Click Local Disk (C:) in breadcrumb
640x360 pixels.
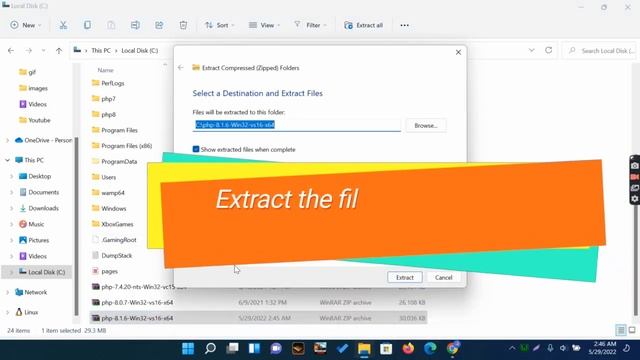pyautogui.click(x=140, y=51)
